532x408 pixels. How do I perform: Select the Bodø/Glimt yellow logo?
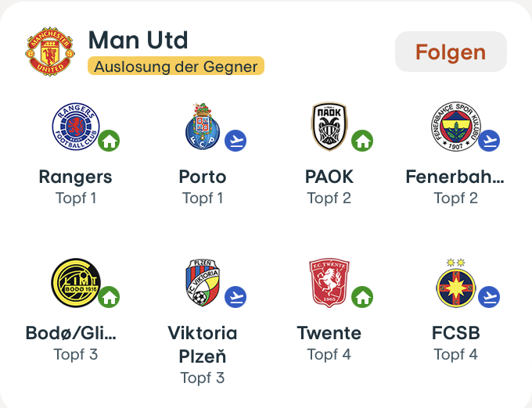coord(75,283)
